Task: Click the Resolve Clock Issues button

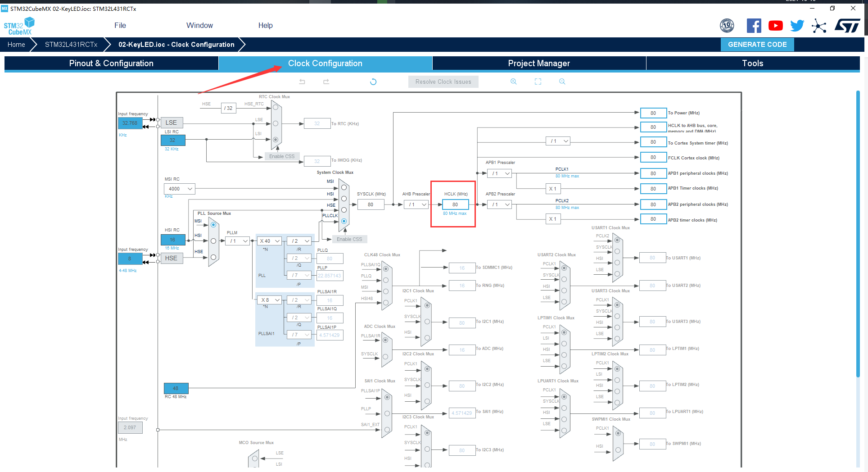Action: click(x=443, y=82)
